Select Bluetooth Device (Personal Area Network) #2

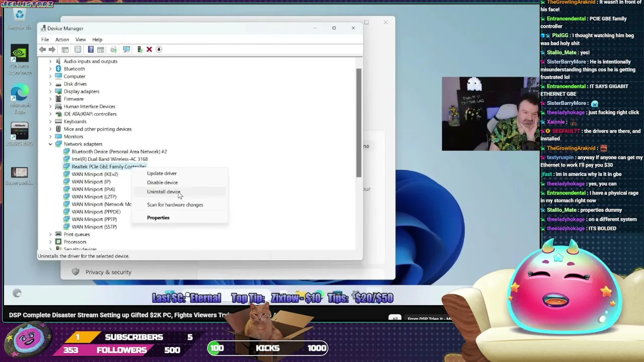coord(119,151)
